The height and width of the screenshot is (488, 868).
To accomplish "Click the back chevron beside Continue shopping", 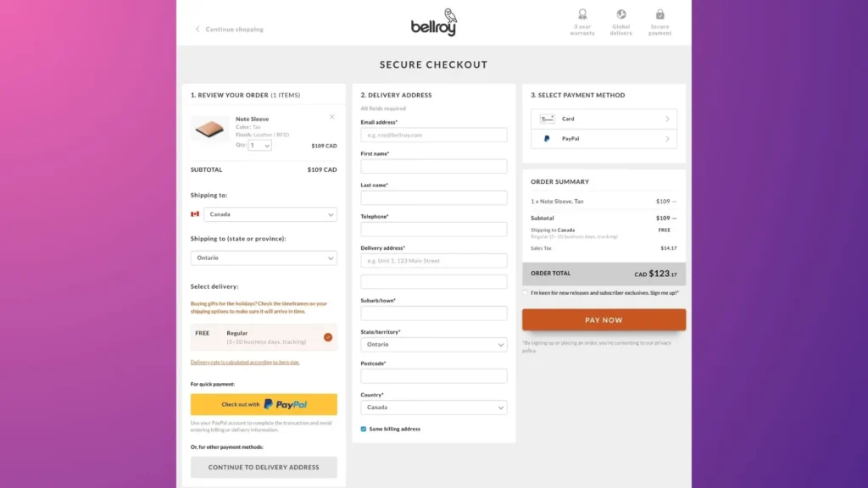I will coord(196,28).
